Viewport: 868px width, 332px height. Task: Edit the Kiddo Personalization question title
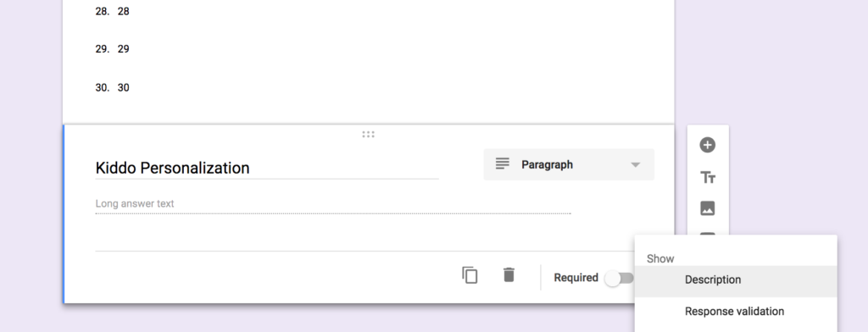pos(267,168)
